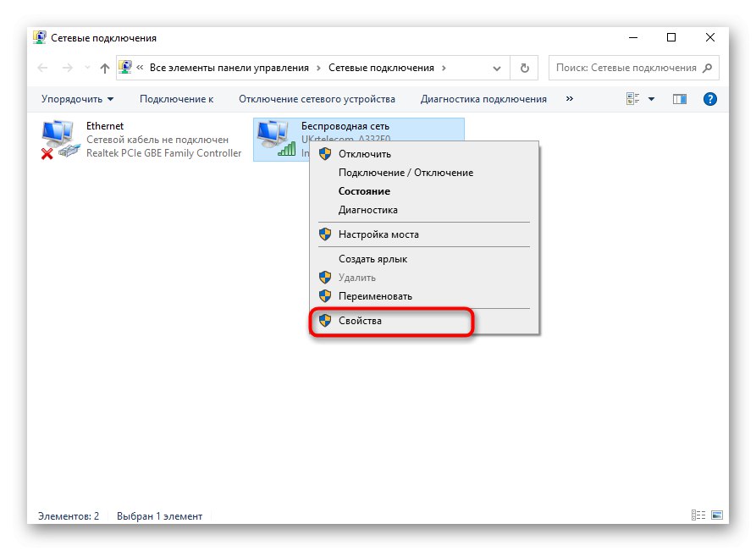
Task: Run Диагностика from the context menu
Action: click(424, 210)
